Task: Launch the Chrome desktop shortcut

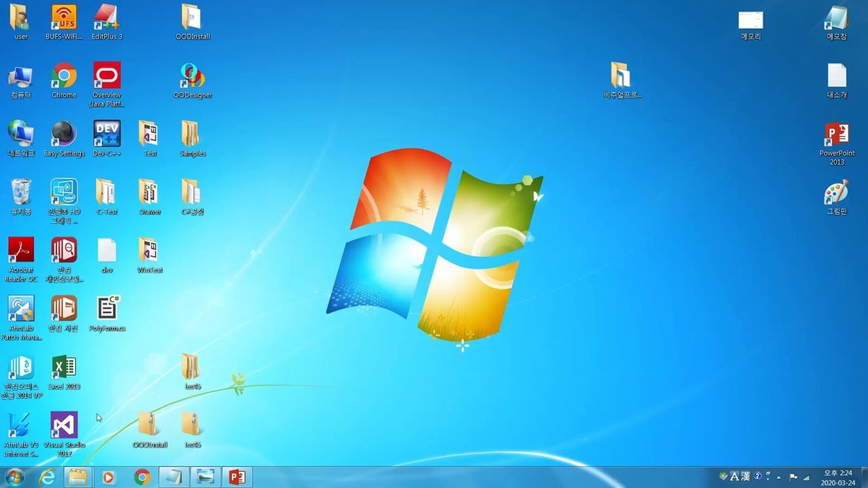Action: pyautogui.click(x=64, y=81)
